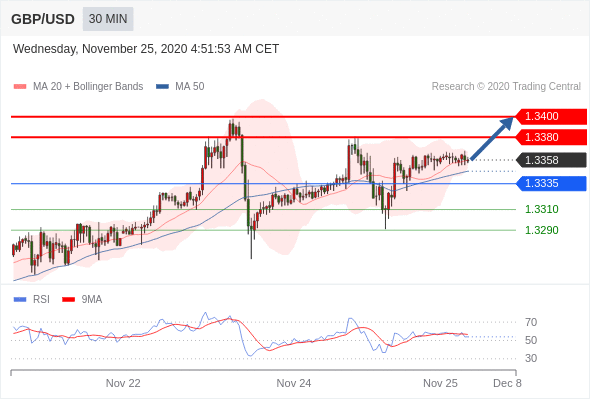
Task: Click the Nov 24 date axis label
Action: click(293, 383)
